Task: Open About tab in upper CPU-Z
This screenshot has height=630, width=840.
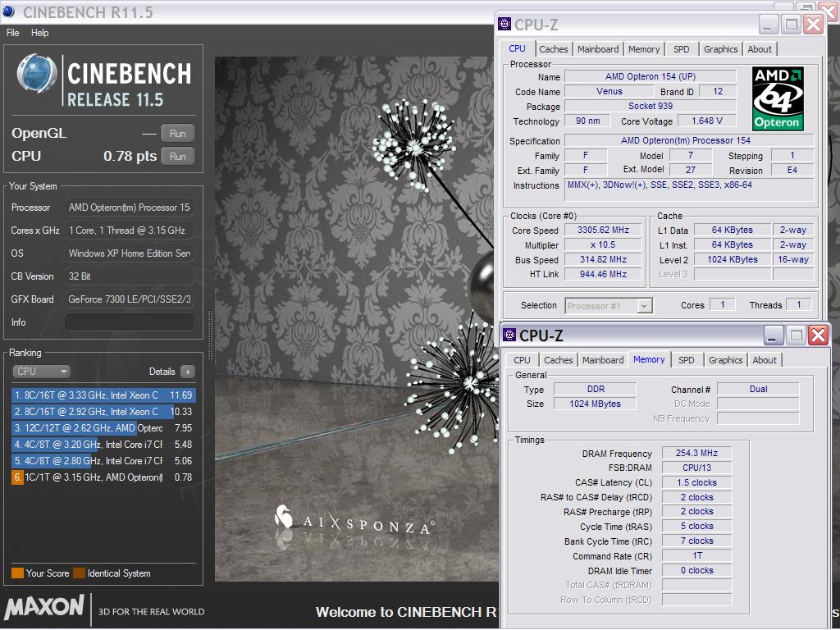Action: tap(760, 49)
